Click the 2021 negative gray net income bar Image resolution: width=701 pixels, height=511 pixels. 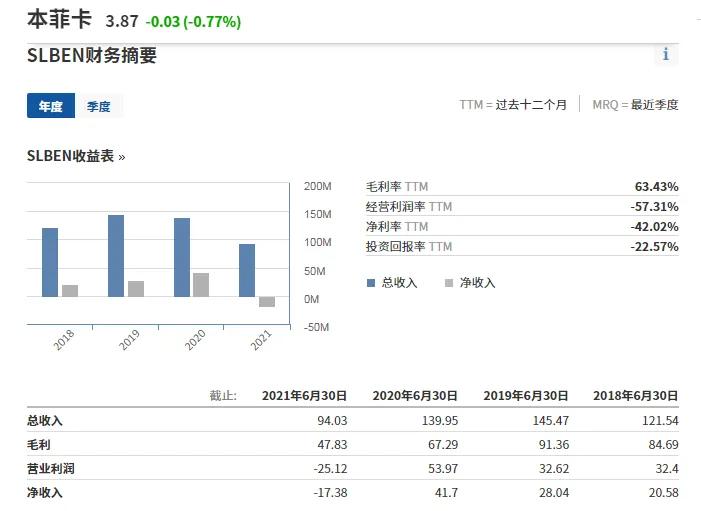(x=267, y=302)
